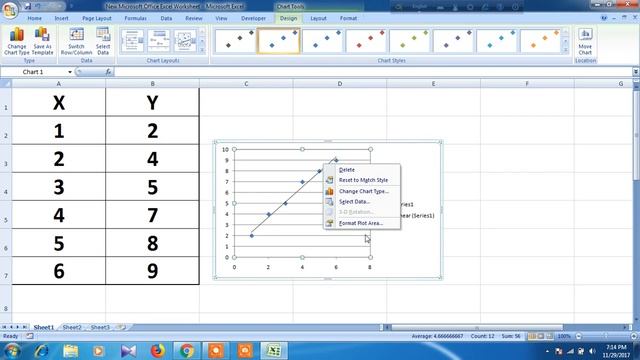Image resolution: width=640 pixels, height=360 pixels.
Task: Click Save As Template icon
Action: point(42,41)
